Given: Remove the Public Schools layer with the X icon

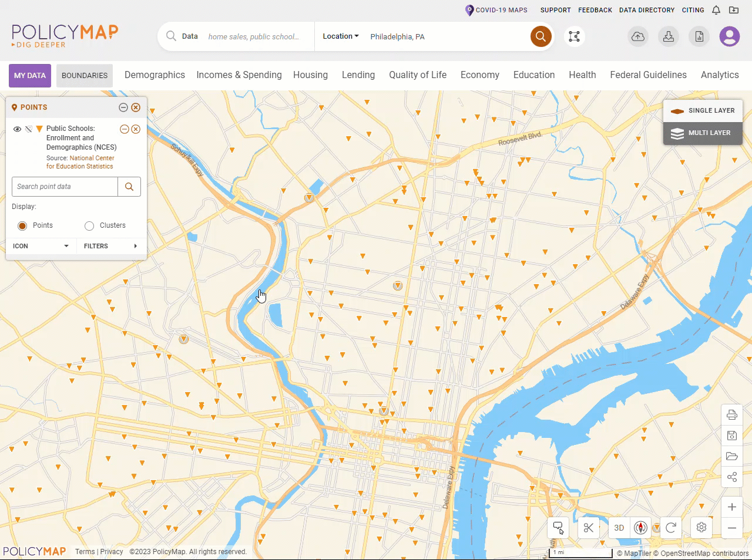Looking at the screenshot, I should point(136,129).
